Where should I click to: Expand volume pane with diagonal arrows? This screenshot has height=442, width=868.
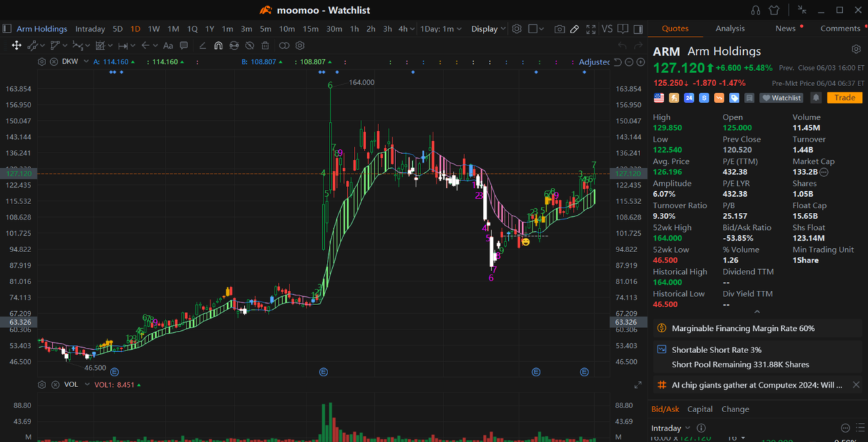(637, 385)
